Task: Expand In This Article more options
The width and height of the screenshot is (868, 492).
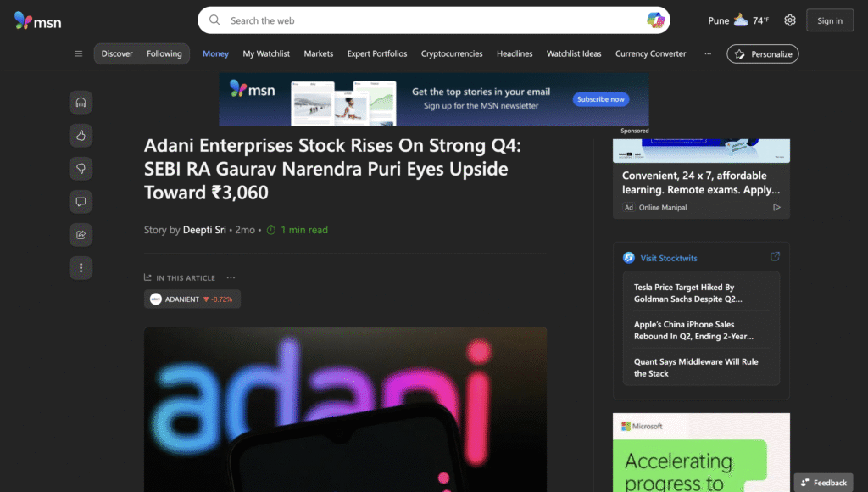Action: [x=231, y=277]
